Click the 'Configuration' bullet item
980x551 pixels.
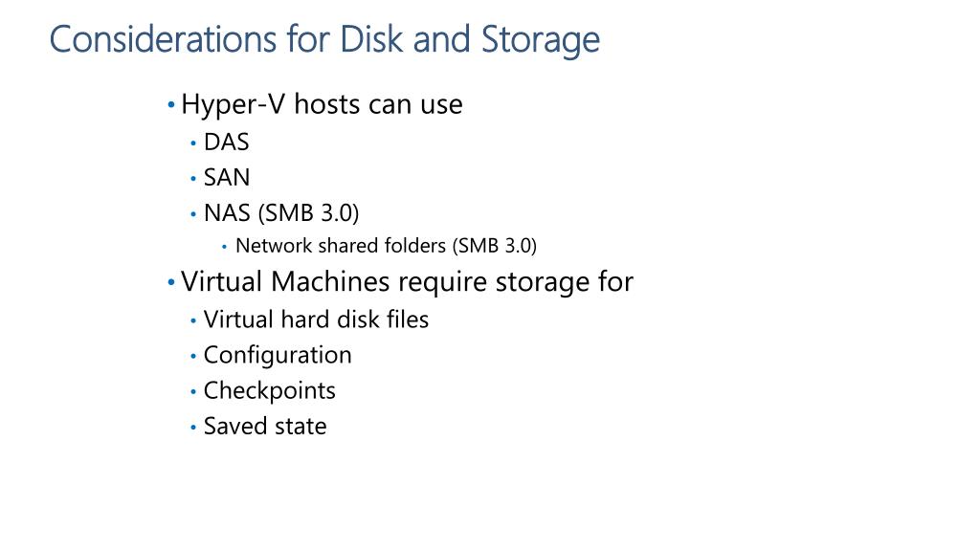click(x=278, y=356)
